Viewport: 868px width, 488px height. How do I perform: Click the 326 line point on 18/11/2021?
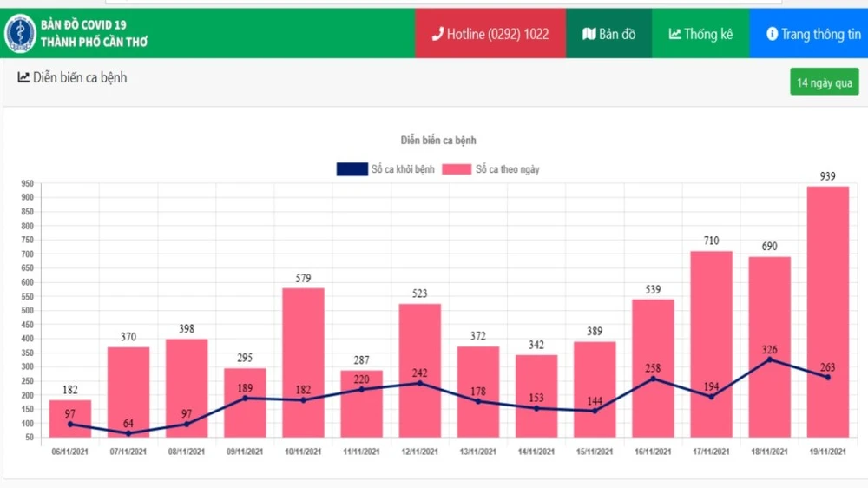[769, 359]
